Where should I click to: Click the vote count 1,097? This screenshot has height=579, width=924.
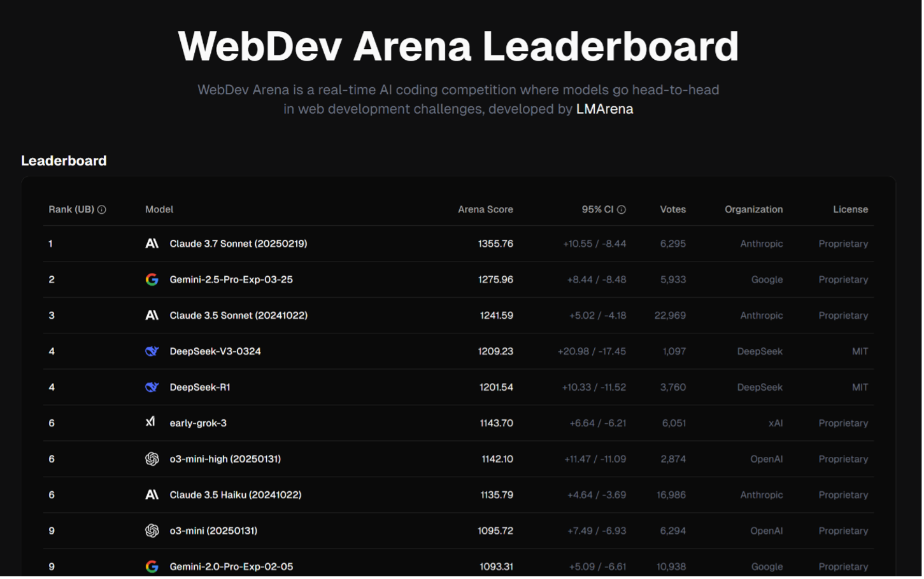point(675,352)
